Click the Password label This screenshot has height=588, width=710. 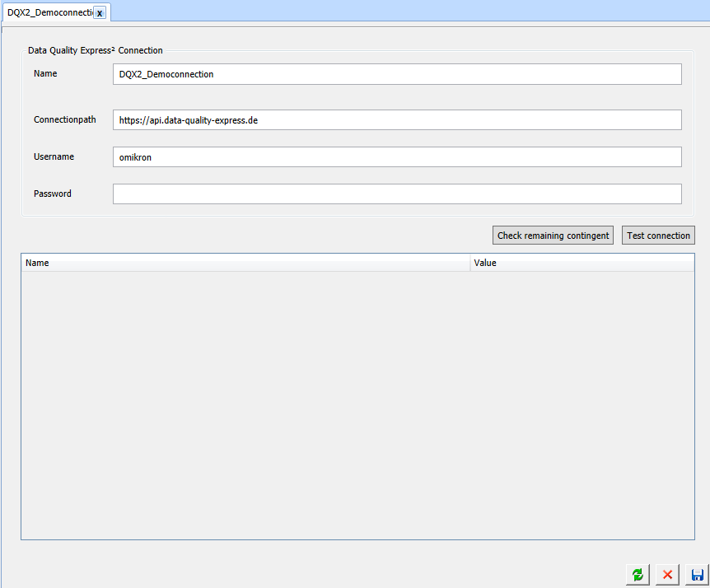[x=53, y=194]
